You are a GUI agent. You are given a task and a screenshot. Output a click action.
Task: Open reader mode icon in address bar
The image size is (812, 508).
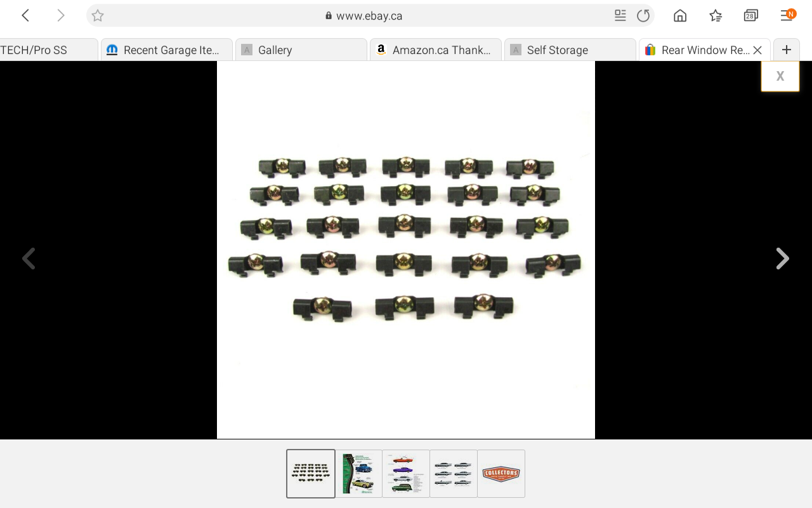[x=620, y=16]
